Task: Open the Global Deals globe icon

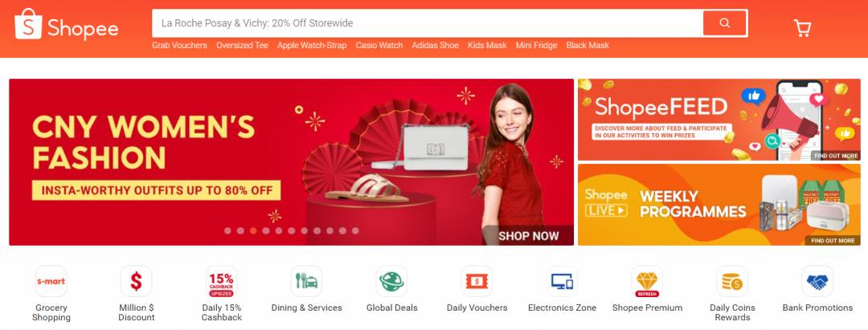Action: pyautogui.click(x=391, y=281)
